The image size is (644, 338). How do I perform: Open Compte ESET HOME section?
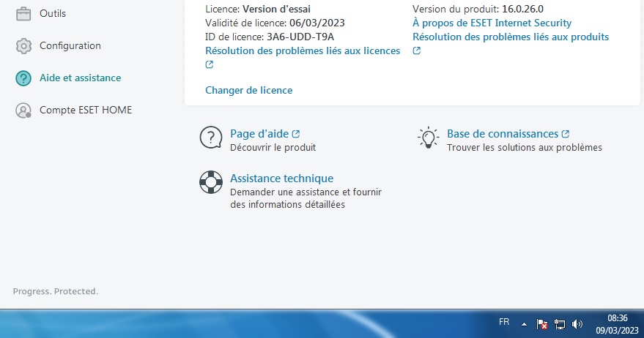click(x=86, y=110)
